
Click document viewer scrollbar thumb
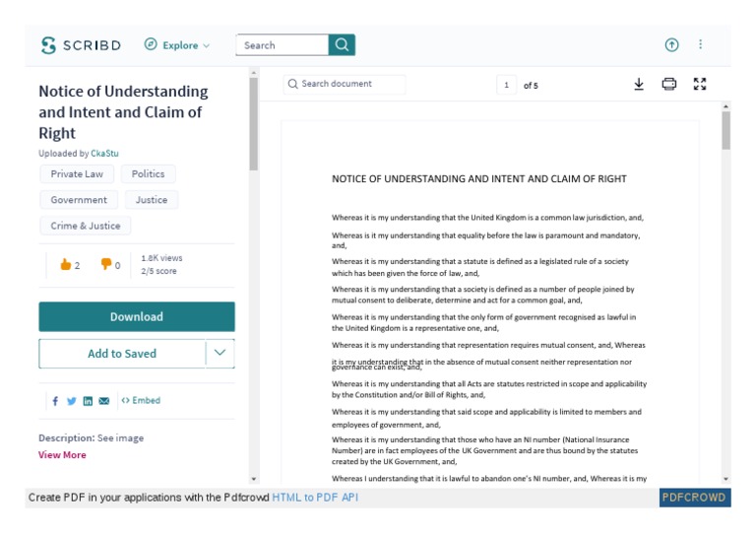pyautogui.click(x=726, y=131)
